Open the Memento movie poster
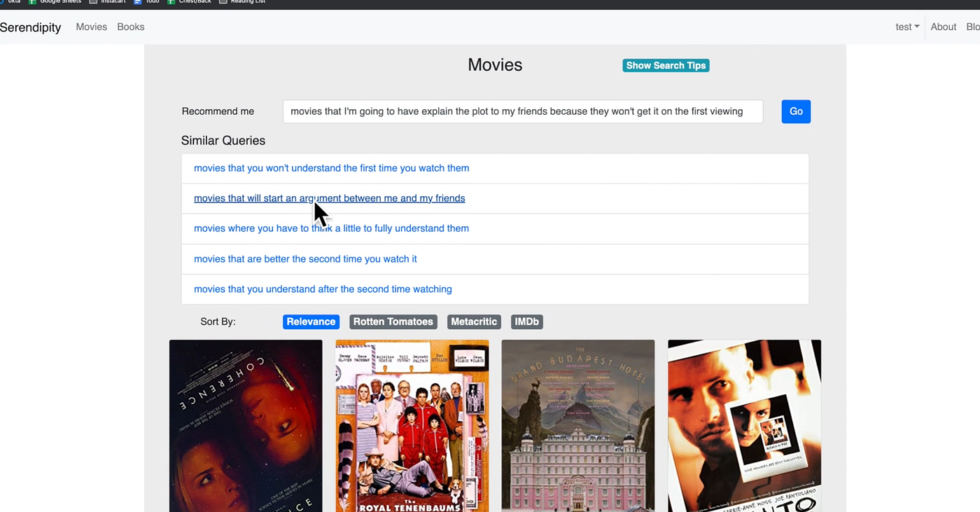 (x=744, y=426)
